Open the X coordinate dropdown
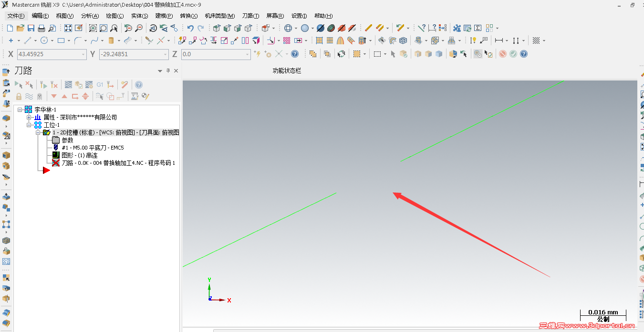Viewport: 644px width, 332px height. 83,54
